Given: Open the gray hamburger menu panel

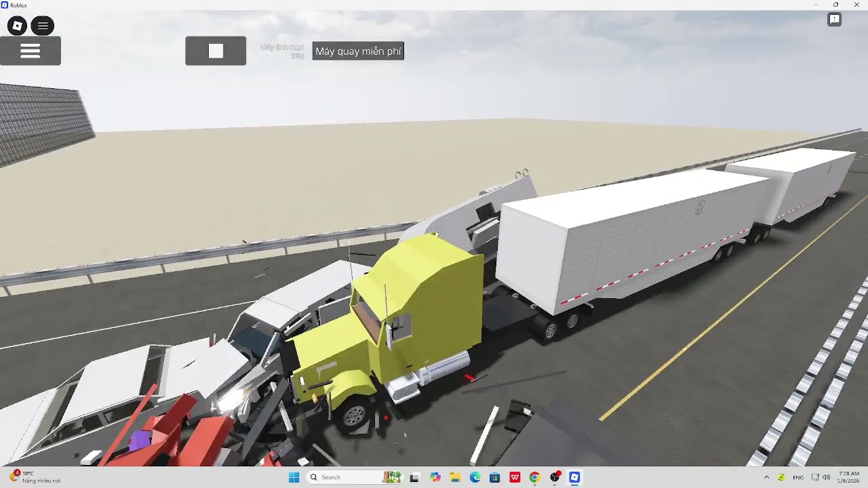Looking at the screenshot, I should point(31,51).
